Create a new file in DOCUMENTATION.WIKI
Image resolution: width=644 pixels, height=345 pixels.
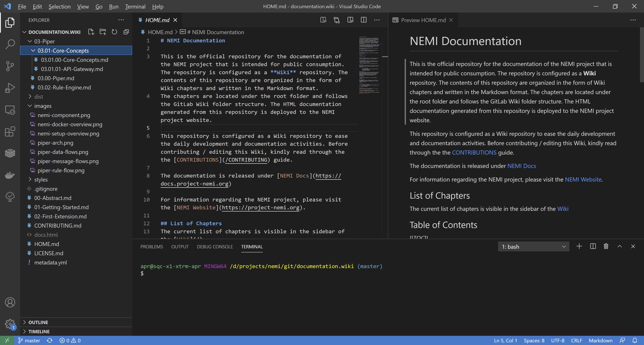tap(91, 32)
